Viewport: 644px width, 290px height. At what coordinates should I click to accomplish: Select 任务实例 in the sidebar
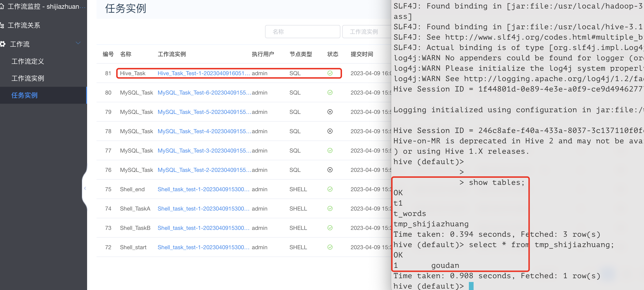point(24,95)
